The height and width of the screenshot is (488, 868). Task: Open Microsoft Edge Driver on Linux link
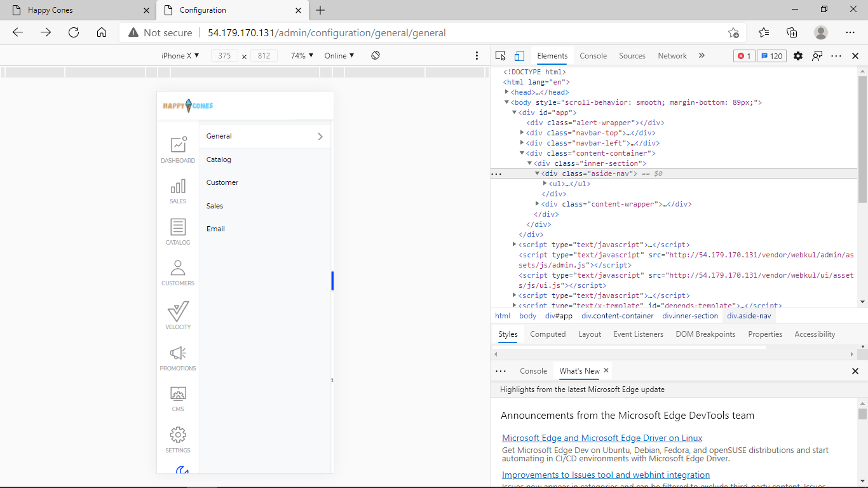point(602,438)
